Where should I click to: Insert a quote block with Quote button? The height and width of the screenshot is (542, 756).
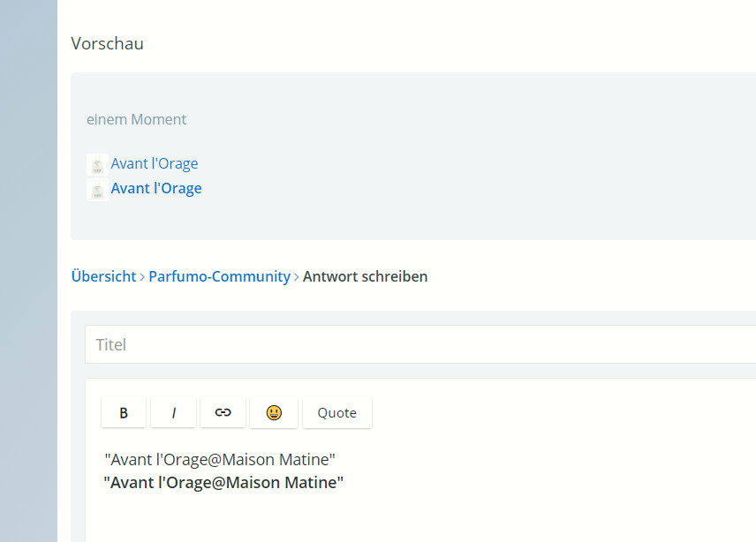pyautogui.click(x=337, y=412)
